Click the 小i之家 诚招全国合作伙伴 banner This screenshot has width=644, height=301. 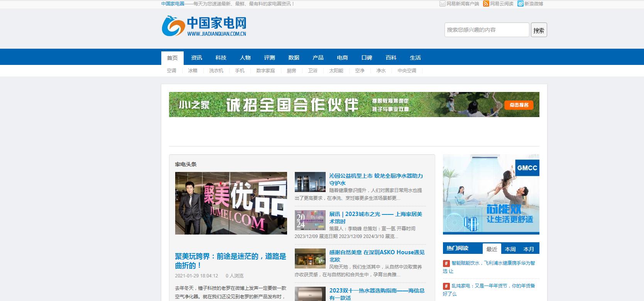(354, 104)
